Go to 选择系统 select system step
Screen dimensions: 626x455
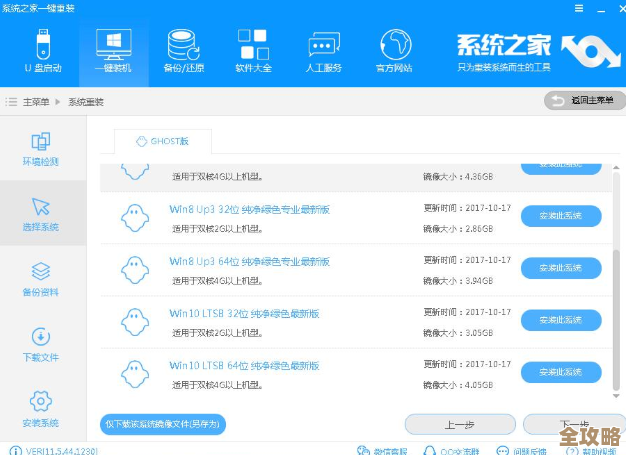pyautogui.click(x=41, y=214)
